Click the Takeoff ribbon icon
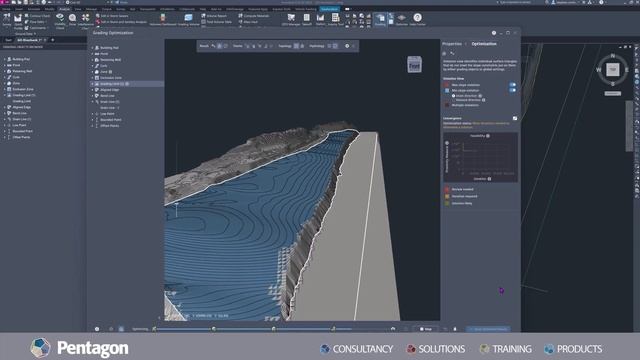Image resolution: width=640 pixels, height=360 pixels. point(307,19)
